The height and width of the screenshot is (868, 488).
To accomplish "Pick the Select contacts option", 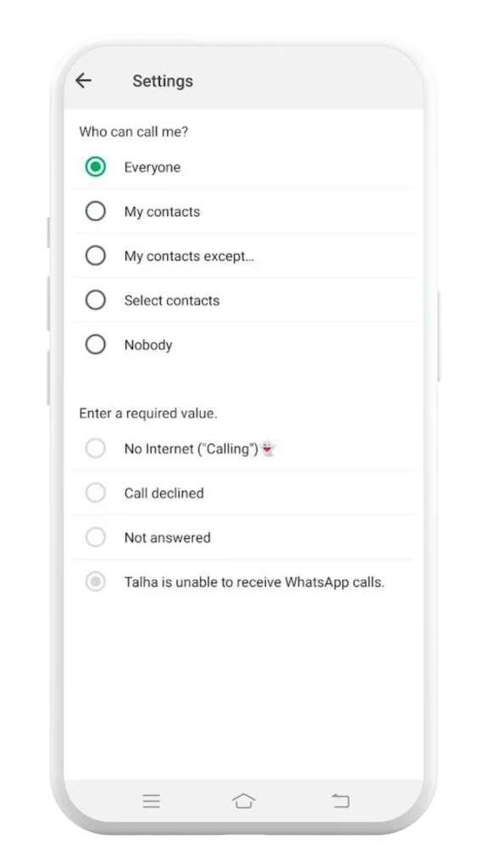I will click(96, 300).
